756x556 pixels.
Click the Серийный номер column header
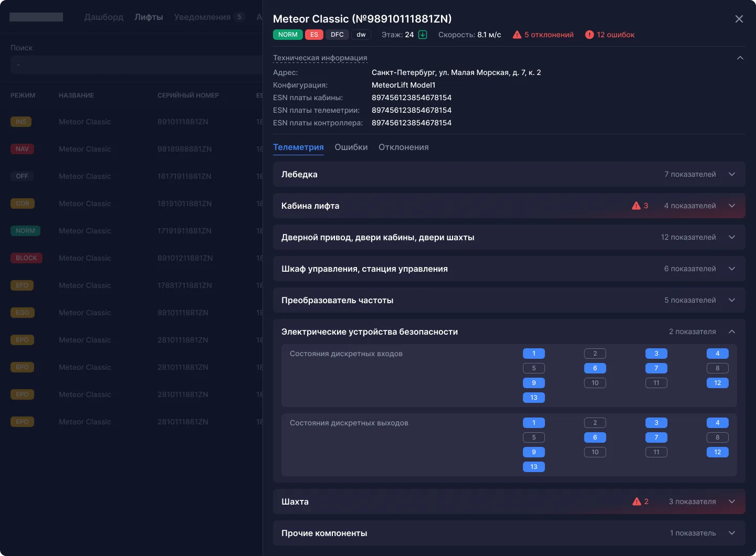188,95
